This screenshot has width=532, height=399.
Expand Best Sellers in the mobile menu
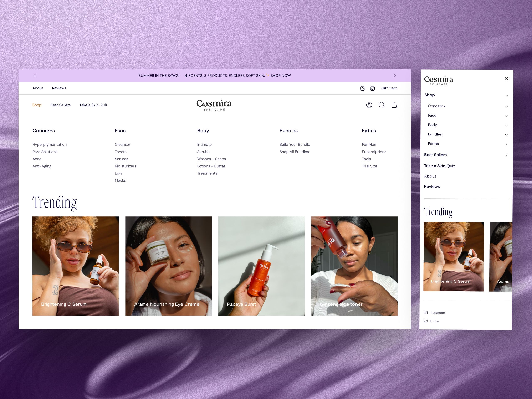click(x=507, y=155)
